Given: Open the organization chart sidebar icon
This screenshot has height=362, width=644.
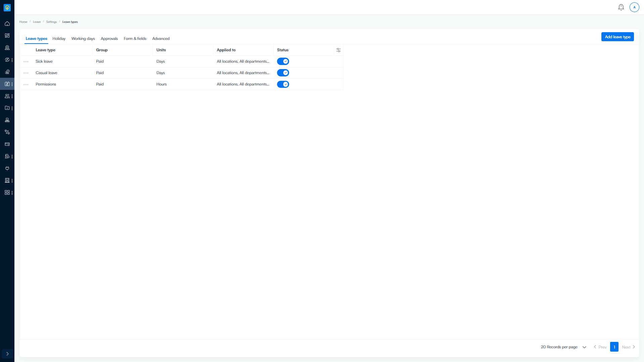Looking at the screenshot, I should pos(7,120).
